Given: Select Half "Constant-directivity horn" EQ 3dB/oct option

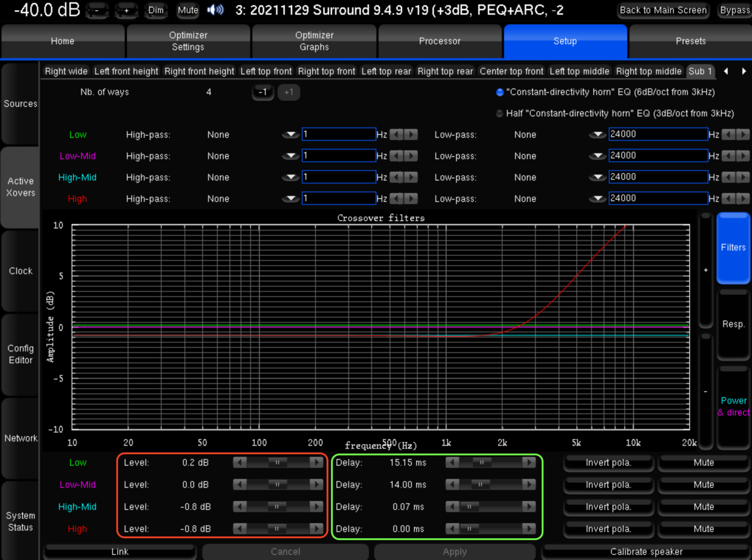Looking at the screenshot, I should pos(499,114).
